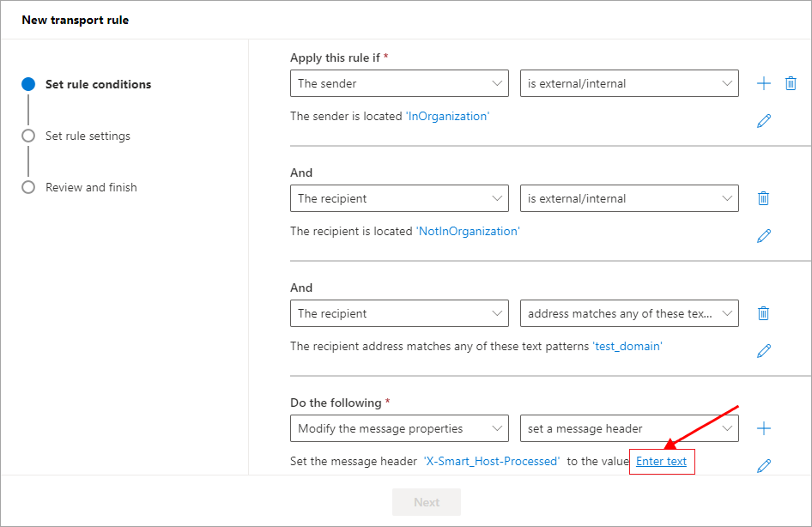Image resolution: width=812 pixels, height=527 pixels.
Task: Delete the 'is external/internal' recipient condition
Action: coord(763,198)
